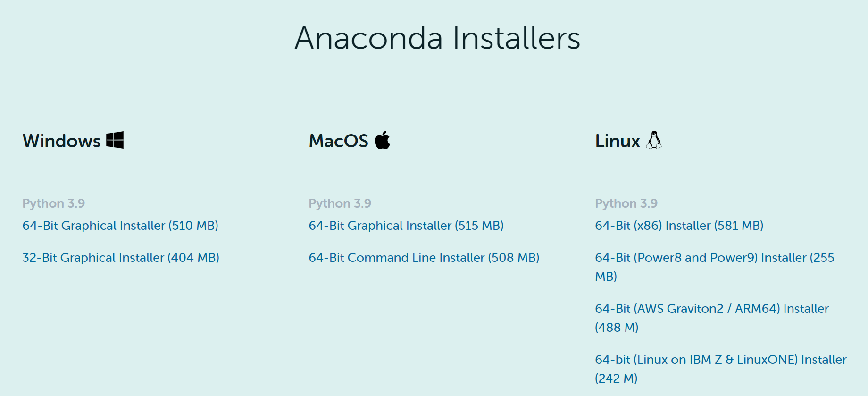
Task: Open the IBM Z & LinuxONE Installer link
Action: pos(720,360)
